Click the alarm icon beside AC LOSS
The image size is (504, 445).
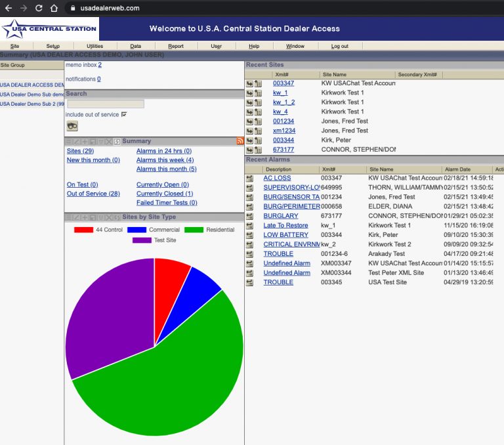(x=249, y=178)
